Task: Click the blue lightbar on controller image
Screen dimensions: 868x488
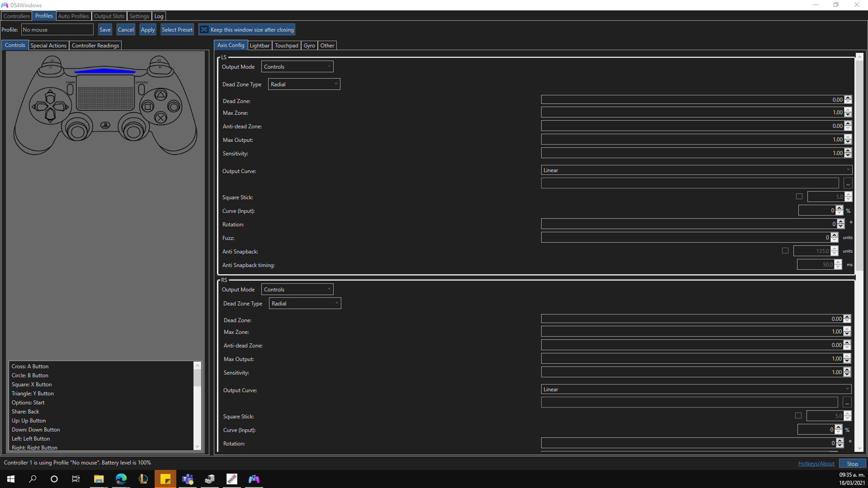Action: coord(105,71)
